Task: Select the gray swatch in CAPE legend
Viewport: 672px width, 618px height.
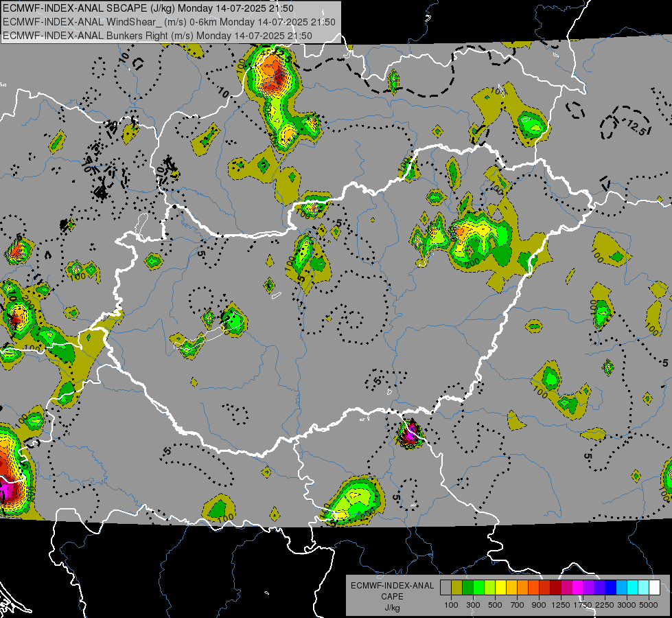Action: tap(445, 588)
